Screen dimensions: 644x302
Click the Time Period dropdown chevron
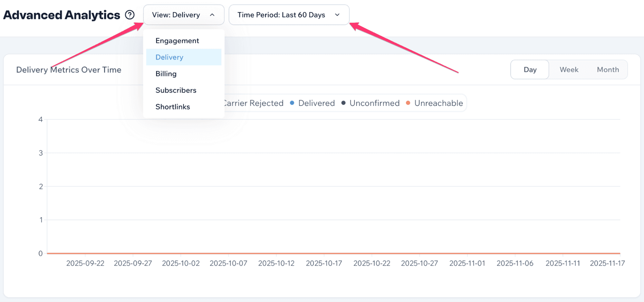click(337, 14)
